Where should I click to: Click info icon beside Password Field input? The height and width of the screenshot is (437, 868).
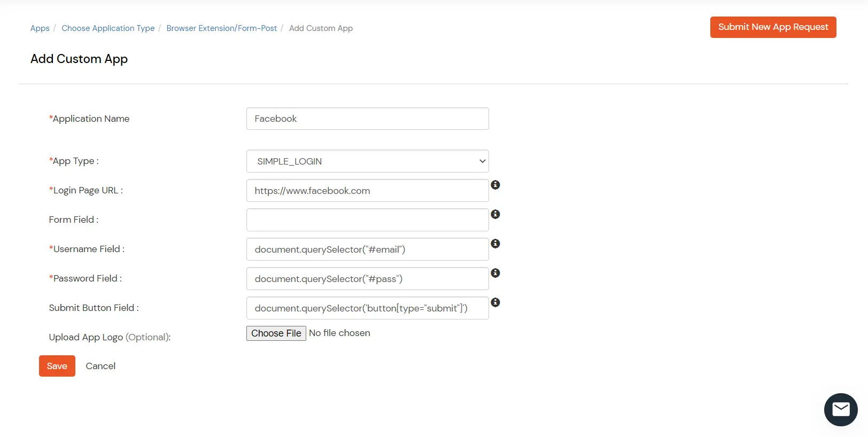(x=495, y=273)
